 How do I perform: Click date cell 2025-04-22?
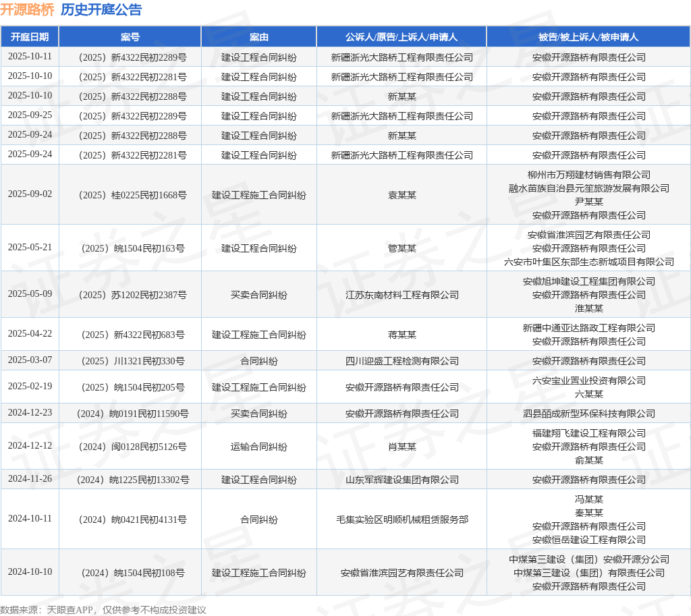click(x=30, y=333)
